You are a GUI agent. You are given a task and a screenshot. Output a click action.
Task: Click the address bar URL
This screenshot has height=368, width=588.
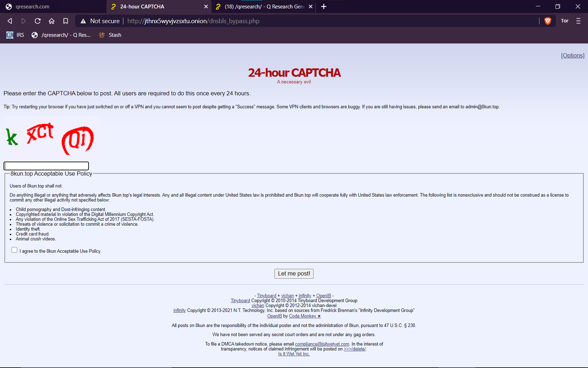pos(193,21)
